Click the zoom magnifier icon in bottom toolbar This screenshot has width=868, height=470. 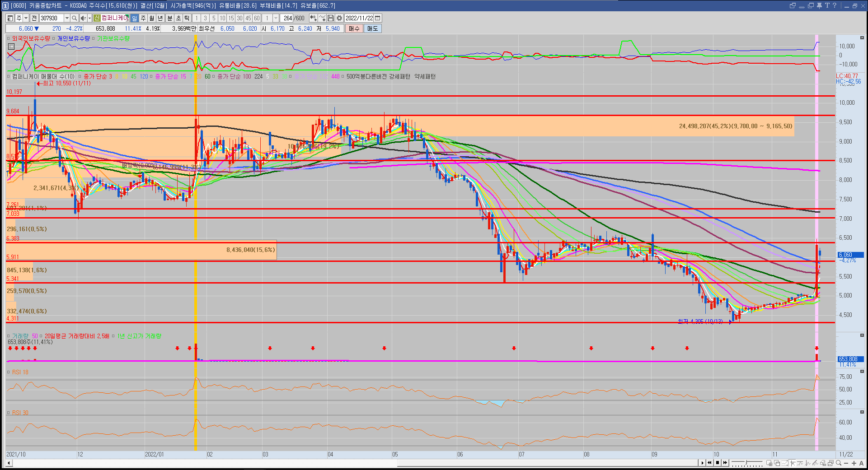pyautogui.click(x=839, y=463)
